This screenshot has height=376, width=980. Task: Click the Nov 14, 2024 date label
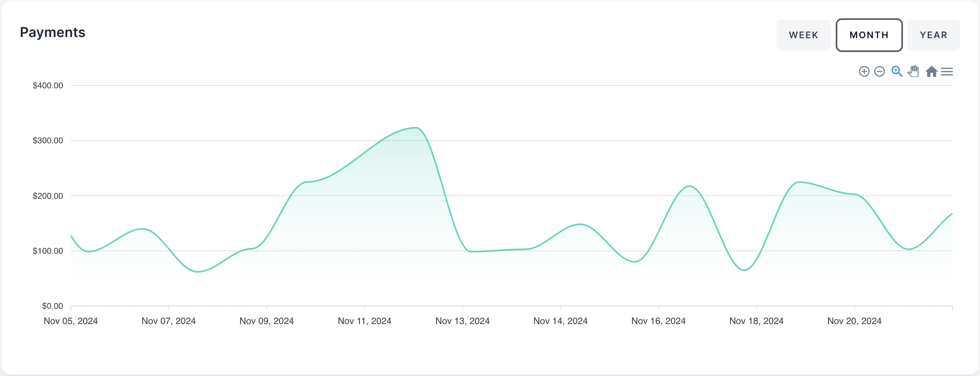point(561,321)
